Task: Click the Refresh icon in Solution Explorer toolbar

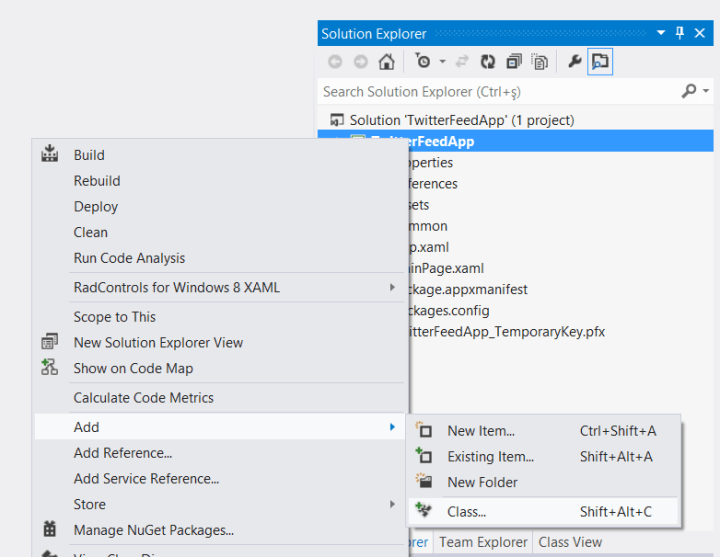Action: click(488, 62)
